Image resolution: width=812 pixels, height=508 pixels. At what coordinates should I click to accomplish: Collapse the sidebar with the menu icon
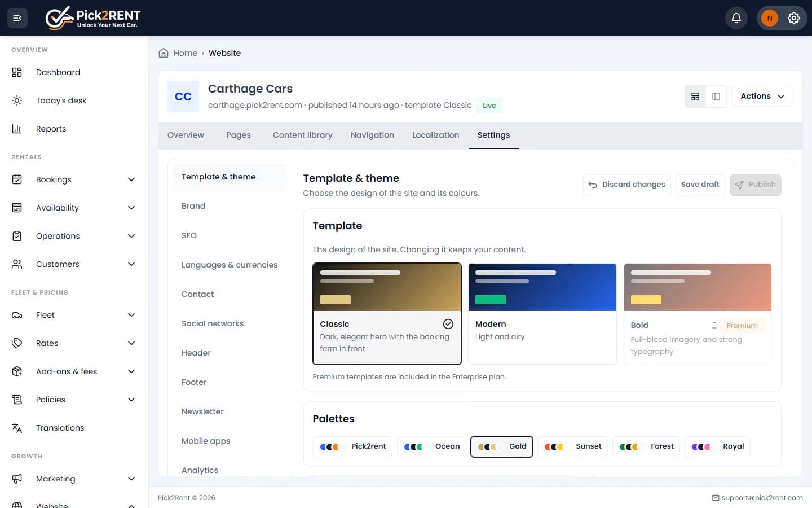(17, 18)
